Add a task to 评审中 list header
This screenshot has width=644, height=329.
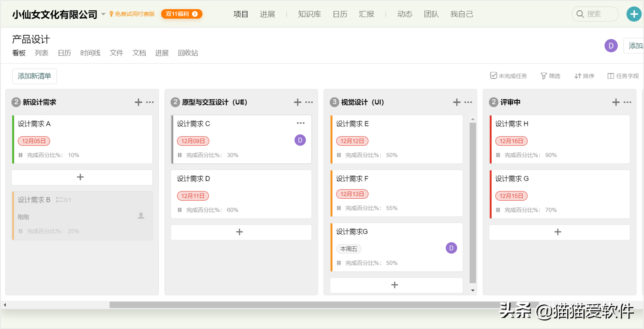616,102
